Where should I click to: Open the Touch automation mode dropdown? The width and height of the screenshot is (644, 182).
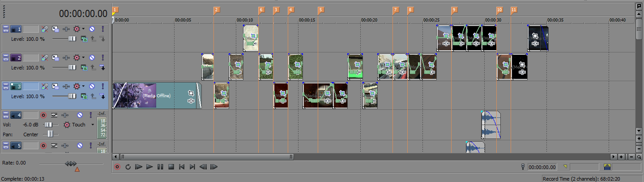click(93, 125)
